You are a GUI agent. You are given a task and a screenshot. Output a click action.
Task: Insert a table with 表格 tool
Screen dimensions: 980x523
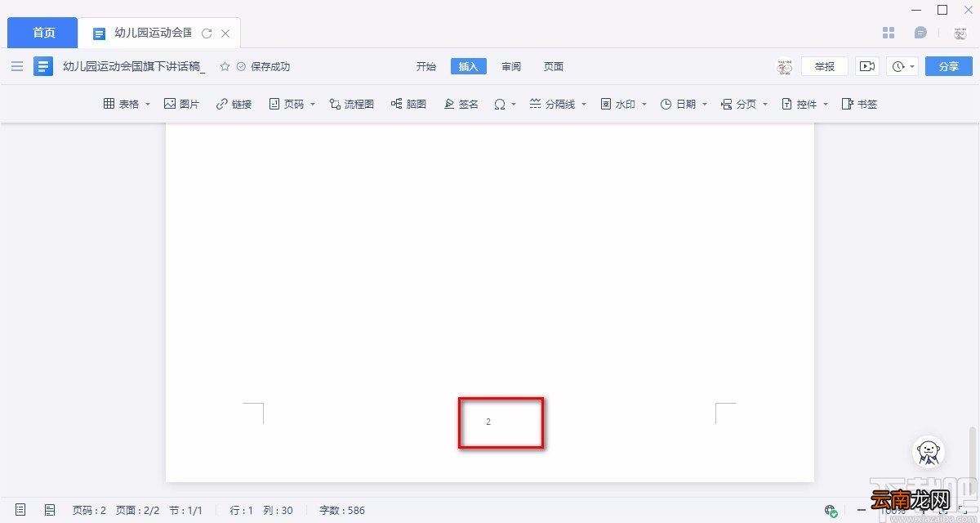tap(121, 104)
